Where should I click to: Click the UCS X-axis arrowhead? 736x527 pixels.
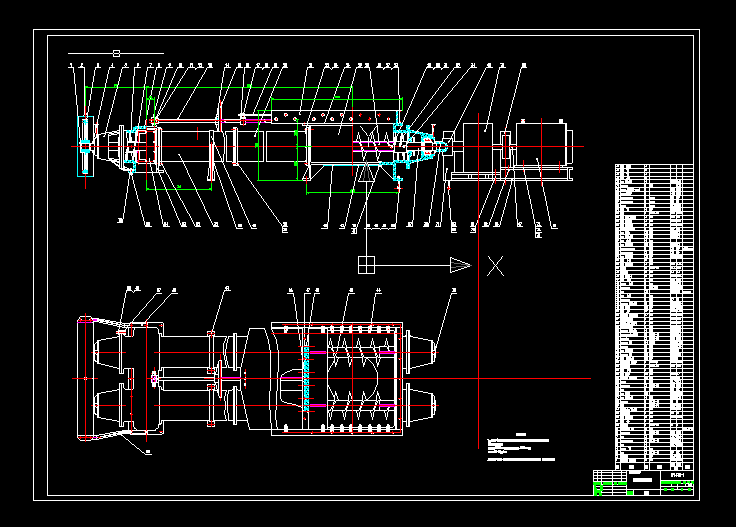point(460,265)
